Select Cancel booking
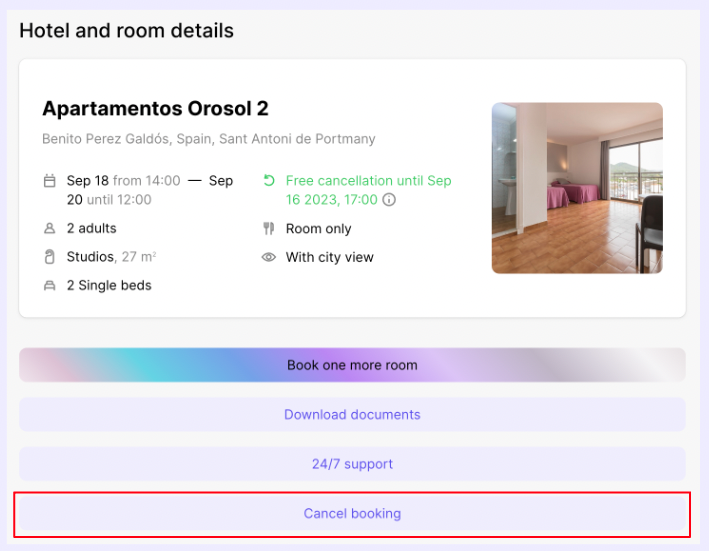 [352, 513]
